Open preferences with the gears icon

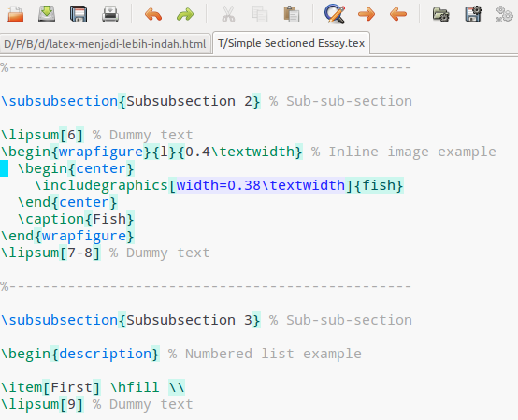coord(505,14)
